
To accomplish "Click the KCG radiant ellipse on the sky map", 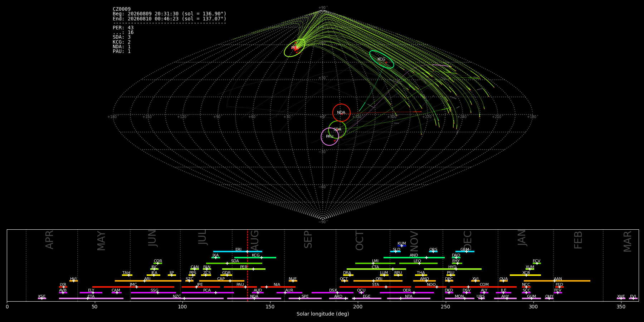I will [382, 59].
